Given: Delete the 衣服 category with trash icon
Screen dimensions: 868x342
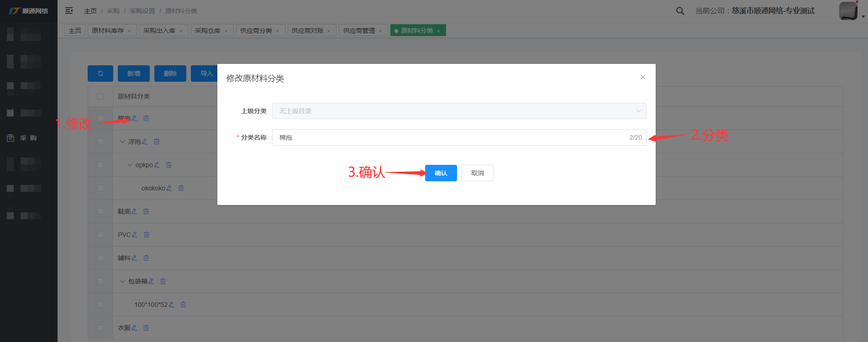Looking at the screenshot, I should coord(146,328).
